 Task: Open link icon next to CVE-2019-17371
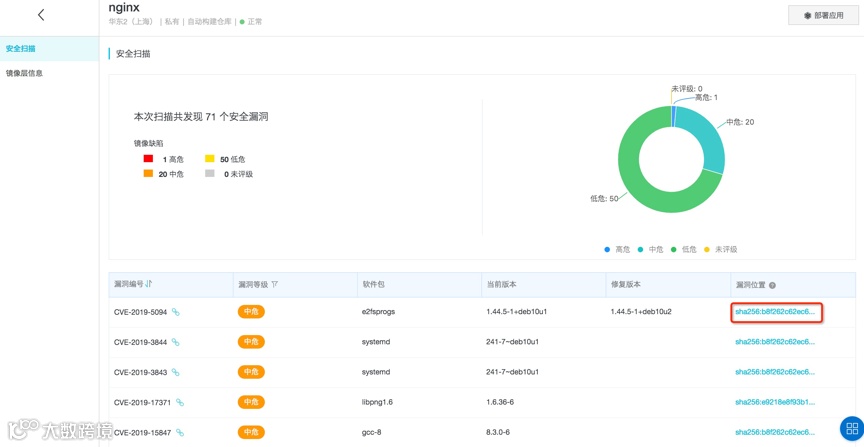click(x=180, y=402)
